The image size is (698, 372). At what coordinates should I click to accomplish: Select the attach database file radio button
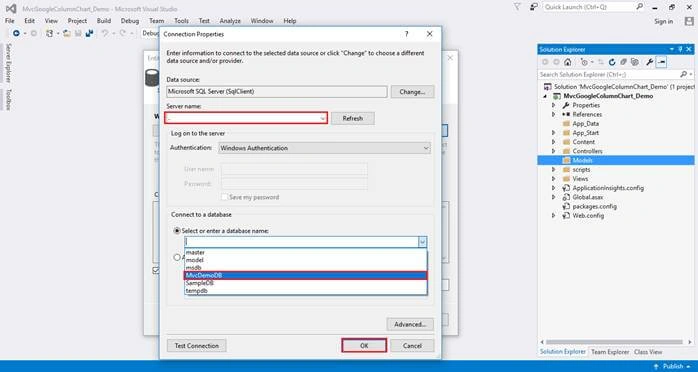pos(177,257)
